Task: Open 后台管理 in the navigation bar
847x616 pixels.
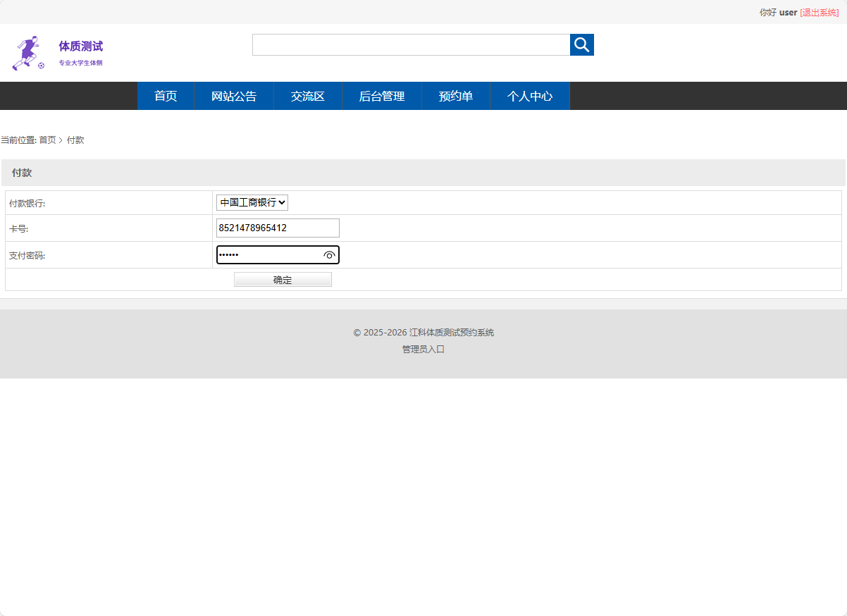Action: 382,96
